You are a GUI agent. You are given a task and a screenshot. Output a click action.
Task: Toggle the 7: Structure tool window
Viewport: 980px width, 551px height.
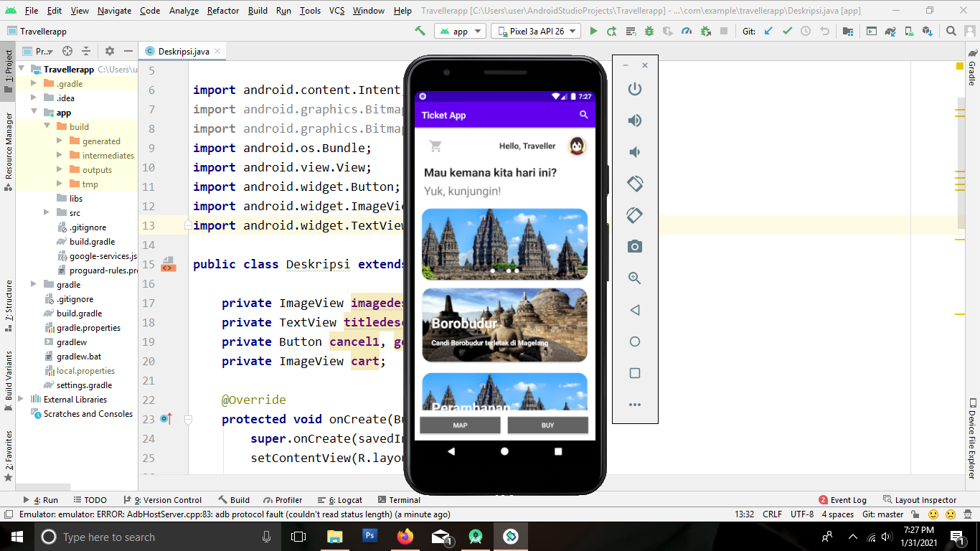pos(8,306)
